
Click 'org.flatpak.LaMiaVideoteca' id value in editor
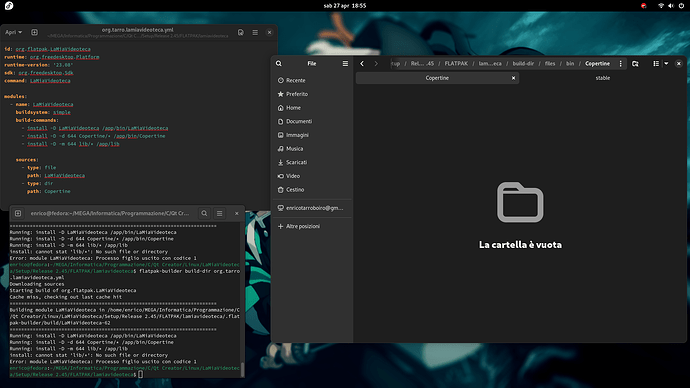(x=53, y=49)
